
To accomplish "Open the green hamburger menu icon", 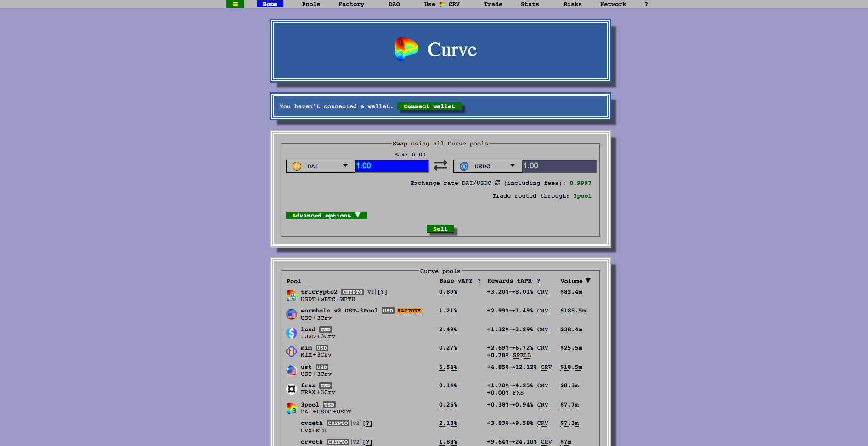I will [x=235, y=4].
